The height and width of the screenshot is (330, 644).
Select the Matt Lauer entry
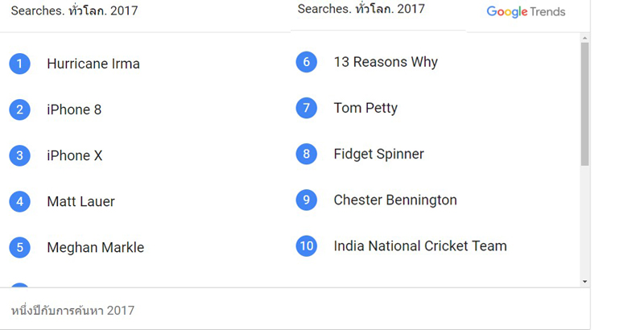(x=81, y=201)
